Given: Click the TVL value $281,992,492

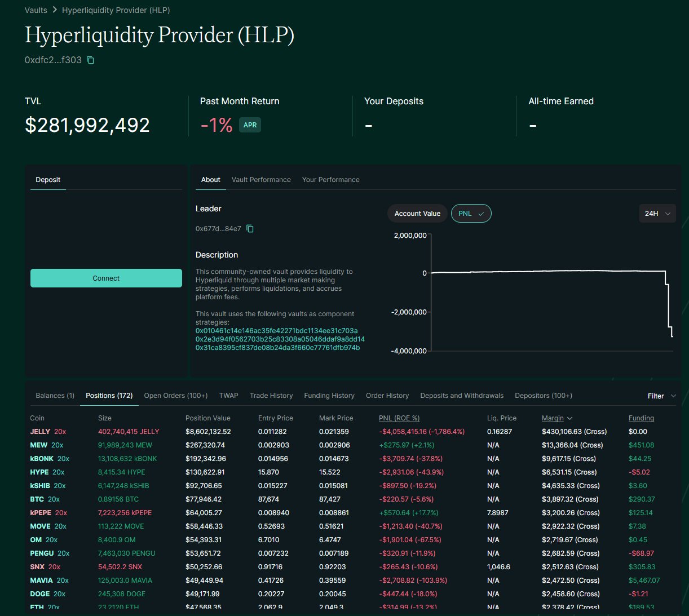Looking at the screenshot, I should (x=87, y=125).
